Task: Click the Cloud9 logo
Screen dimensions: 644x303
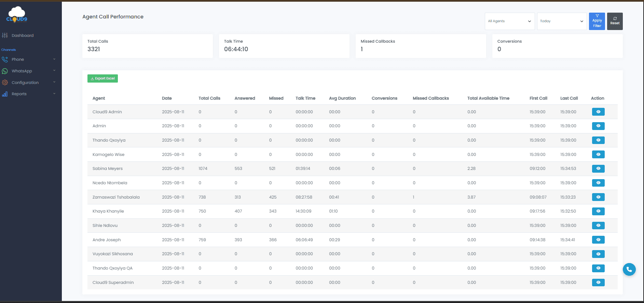Action: (x=17, y=14)
